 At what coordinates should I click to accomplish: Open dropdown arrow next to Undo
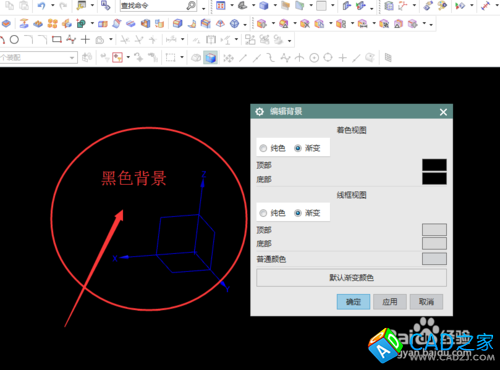coord(52,5)
